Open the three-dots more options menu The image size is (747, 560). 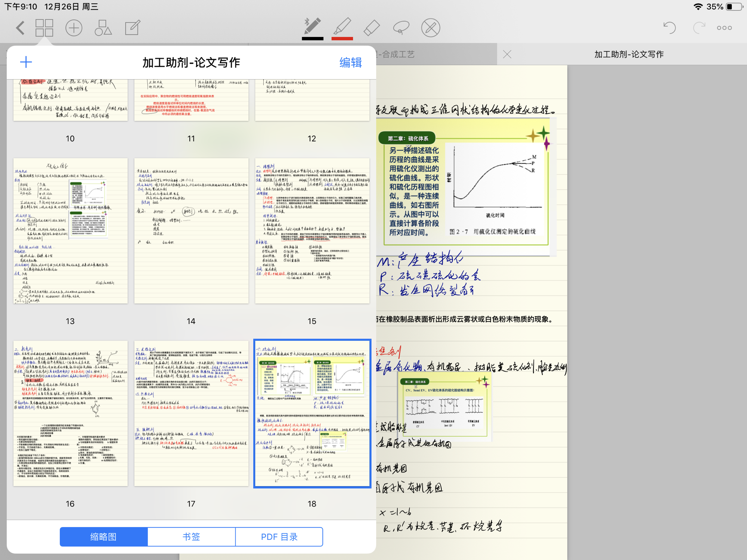(x=724, y=28)
